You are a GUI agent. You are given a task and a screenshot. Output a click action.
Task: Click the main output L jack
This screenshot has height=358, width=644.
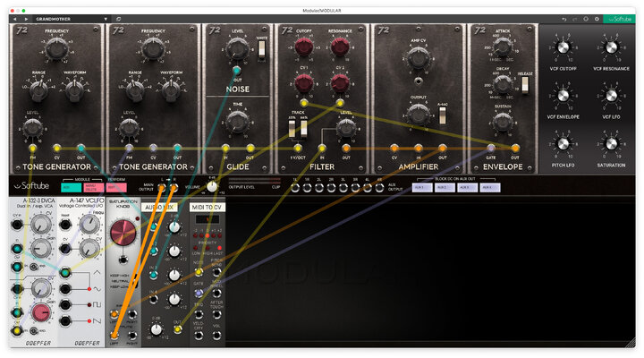(x=162, y=187)
